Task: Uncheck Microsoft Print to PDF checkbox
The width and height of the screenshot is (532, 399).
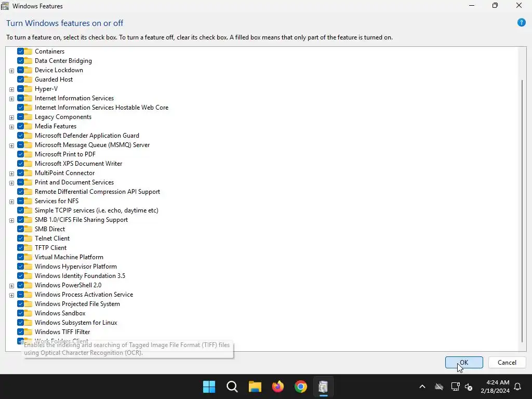Action: 20,154
